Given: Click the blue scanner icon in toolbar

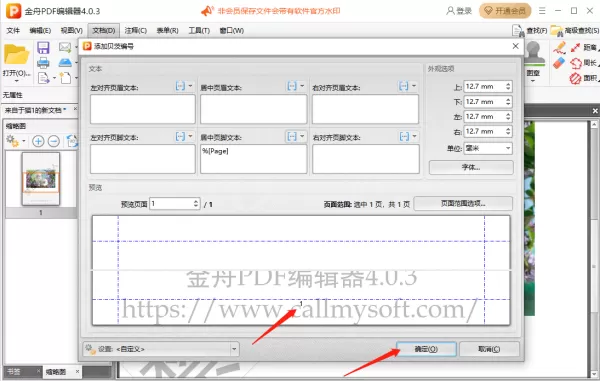Looking at the screenshot, I should [x=65, y=62].
